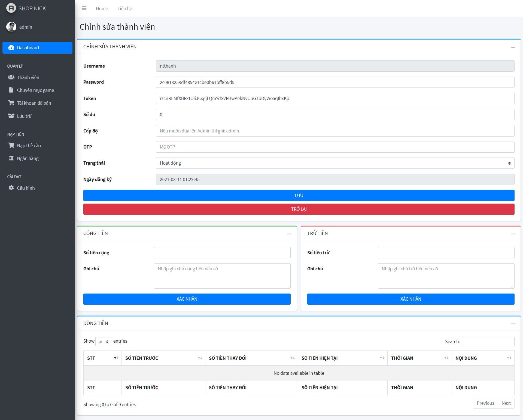Click the admin avatar picture
This screenshot has height=420, width=523.
click(x=11, y=27)
